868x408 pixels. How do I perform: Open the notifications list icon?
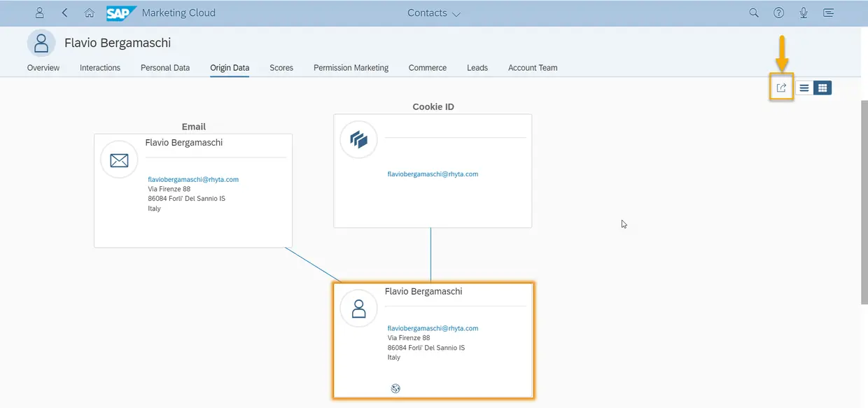pyautogui.click(x=829, y=13)
